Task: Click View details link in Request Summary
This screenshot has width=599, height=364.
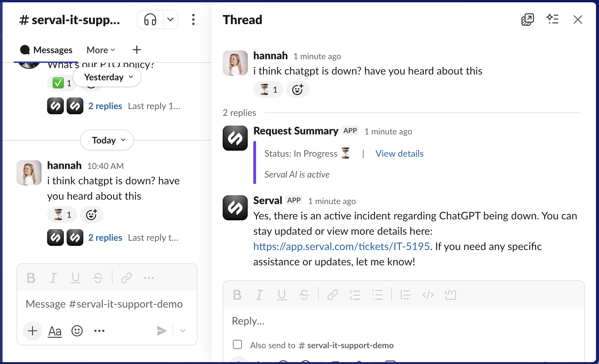Action: pyautogui.click(x=399, y=154)
